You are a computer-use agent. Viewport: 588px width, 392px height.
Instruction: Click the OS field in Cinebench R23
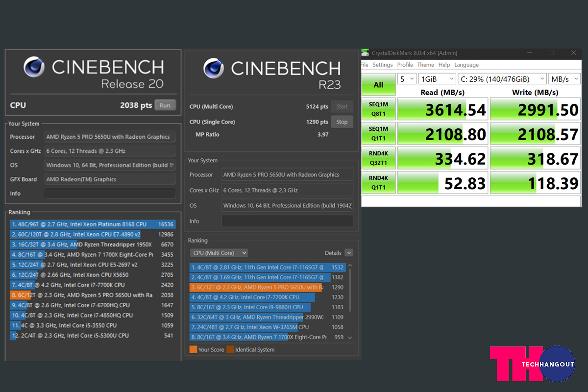point(288,206)
